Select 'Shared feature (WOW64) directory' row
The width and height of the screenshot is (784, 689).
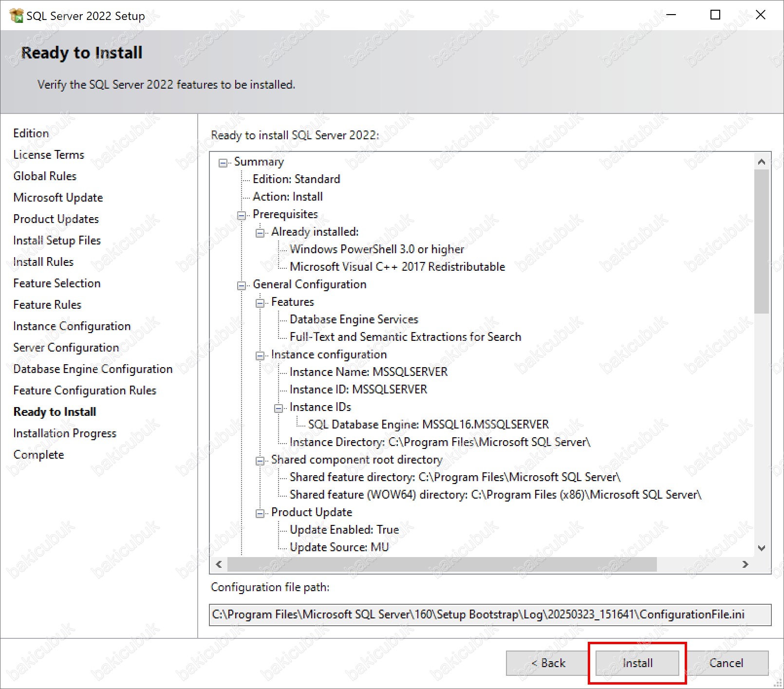coord(496,495)
